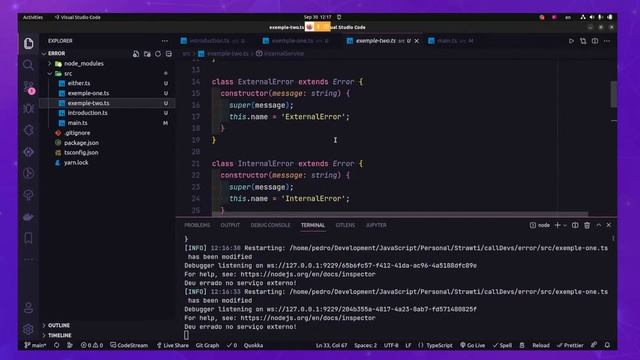Open Run and Debug view

29,109
